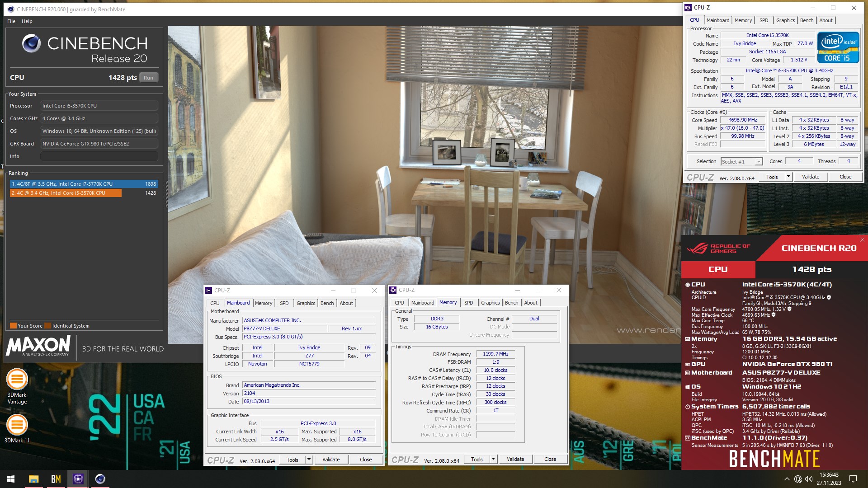Open Memory tab in the CPU-Z Mainboard window

pos(264,303)
